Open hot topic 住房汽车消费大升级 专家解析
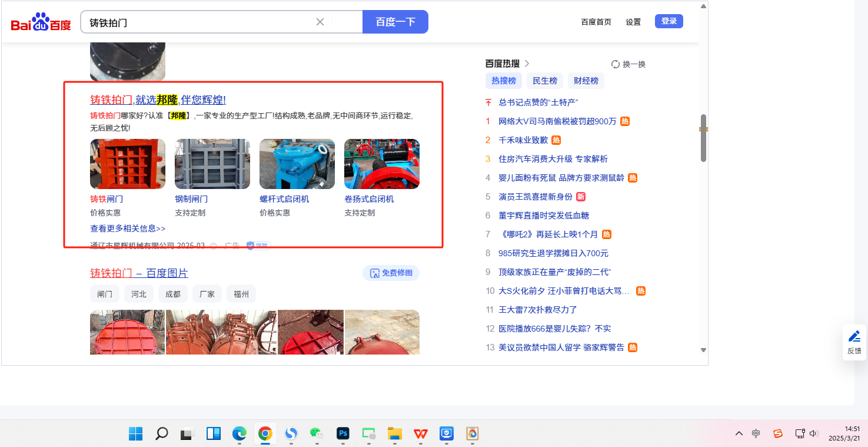The height and width of the screenshot is (447, 868). [553, 159]
